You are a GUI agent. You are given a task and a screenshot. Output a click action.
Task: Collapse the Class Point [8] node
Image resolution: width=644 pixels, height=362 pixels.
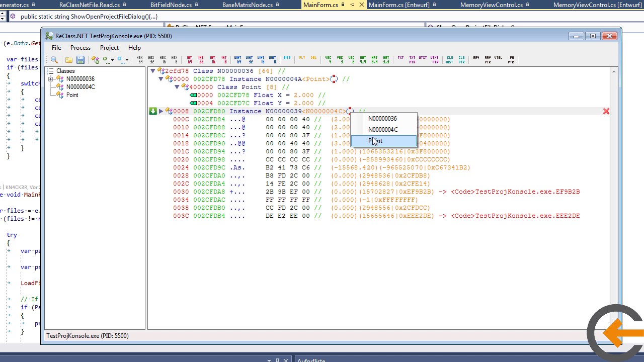[177, 87]
